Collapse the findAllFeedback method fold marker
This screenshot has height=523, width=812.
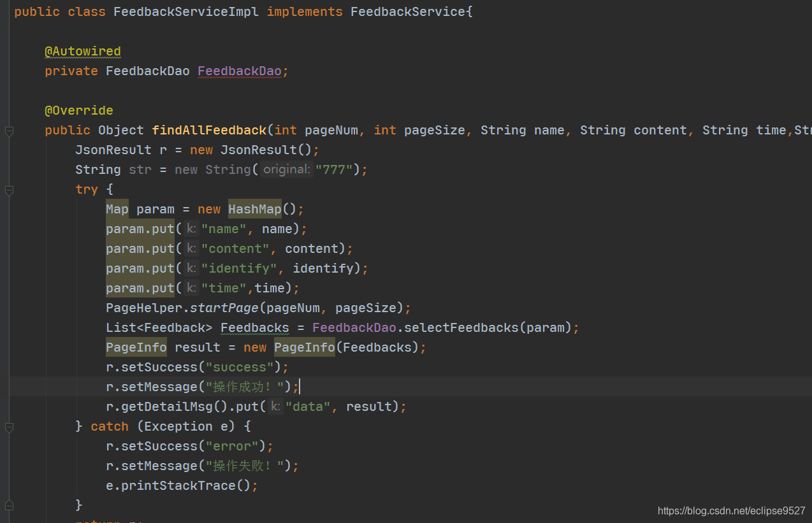click(9, 131)
